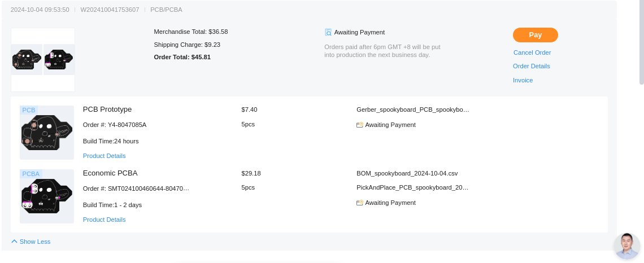Open Product Details for Economic PCBA
Image resolution: width=644 pixels, height=263 pixels.
coord(105,220)
